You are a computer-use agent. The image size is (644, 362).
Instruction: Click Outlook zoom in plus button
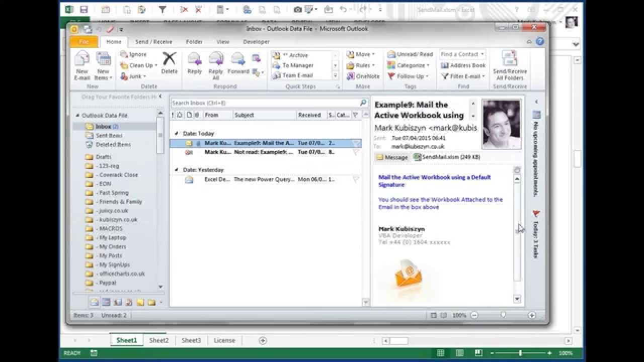pyautogui.click(x=532, y=315)
